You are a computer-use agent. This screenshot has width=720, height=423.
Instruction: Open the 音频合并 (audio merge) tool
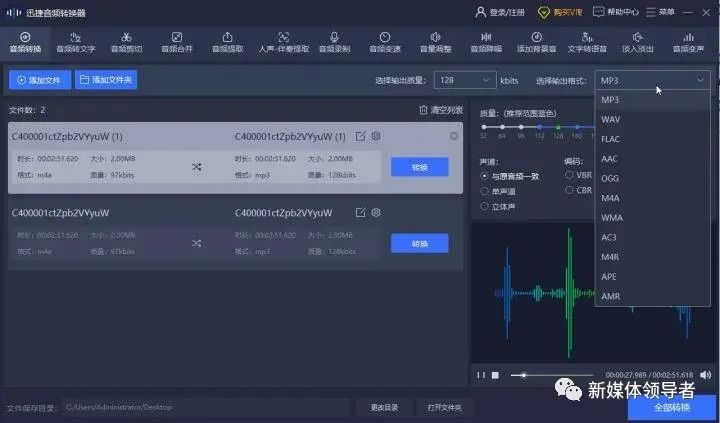point(177,41)
